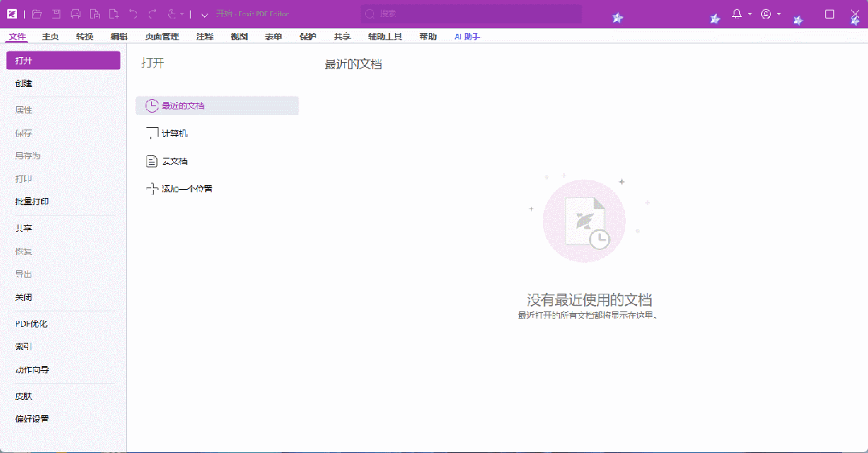868x453 pixels.
Task: Open the 帮助 ribbon tab
Action: pos(428,36)
